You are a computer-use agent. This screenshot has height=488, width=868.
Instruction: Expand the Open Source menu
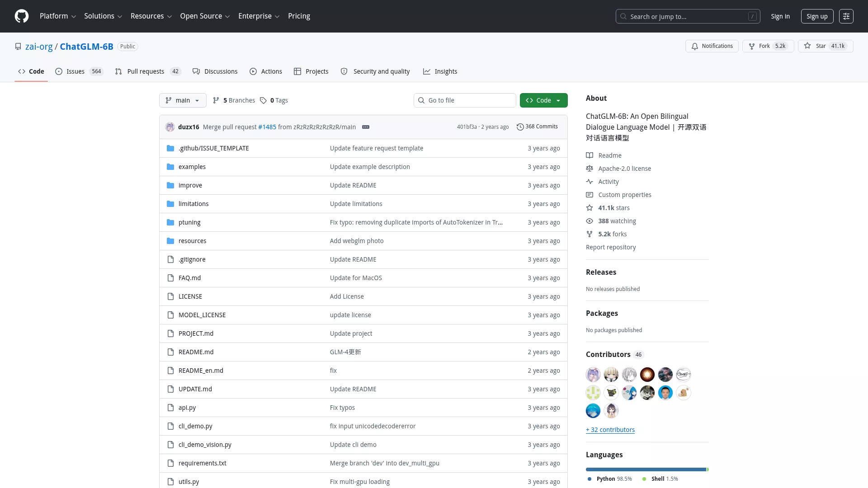(x=205, y=16)
